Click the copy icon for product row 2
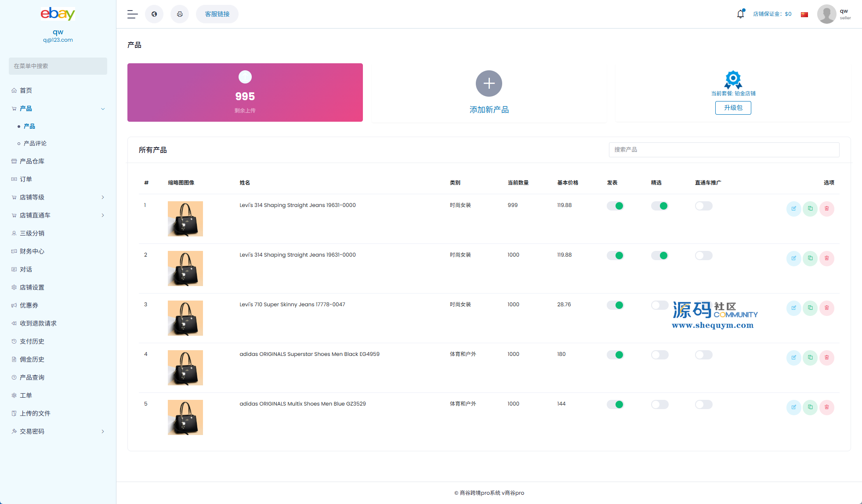 coord(810,258)
